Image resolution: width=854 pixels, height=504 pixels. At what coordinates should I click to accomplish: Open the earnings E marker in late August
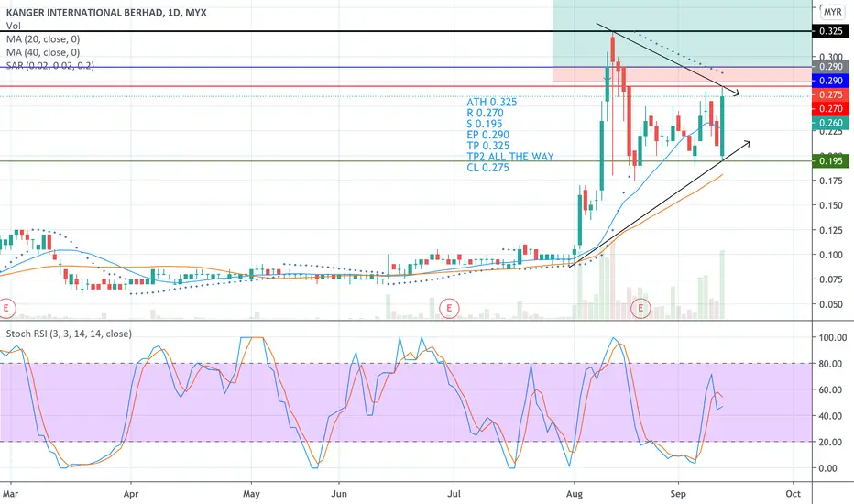click(640, 309)
